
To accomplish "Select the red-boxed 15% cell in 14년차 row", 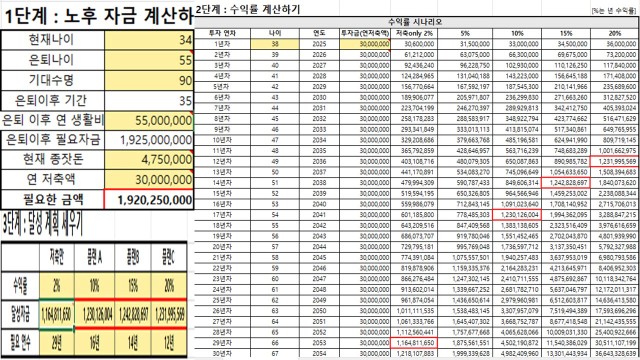I will point(565,183).
